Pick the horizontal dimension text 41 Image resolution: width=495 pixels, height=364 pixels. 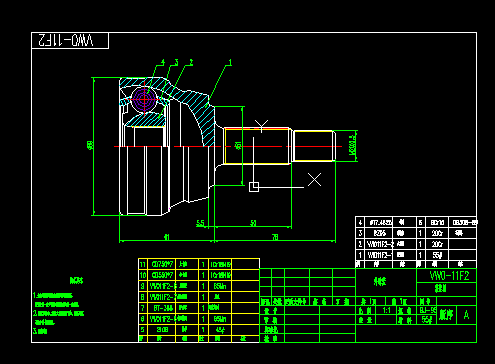(x=167, y=237)
